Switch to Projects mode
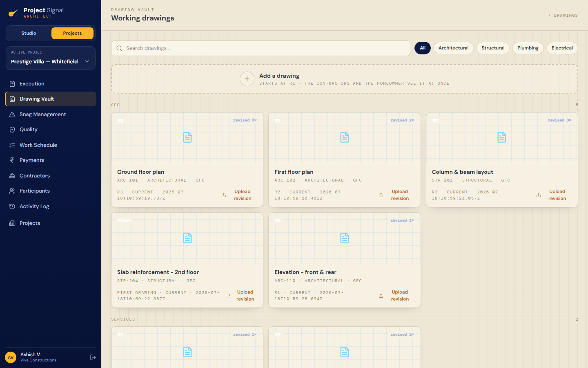 [72, 34]
